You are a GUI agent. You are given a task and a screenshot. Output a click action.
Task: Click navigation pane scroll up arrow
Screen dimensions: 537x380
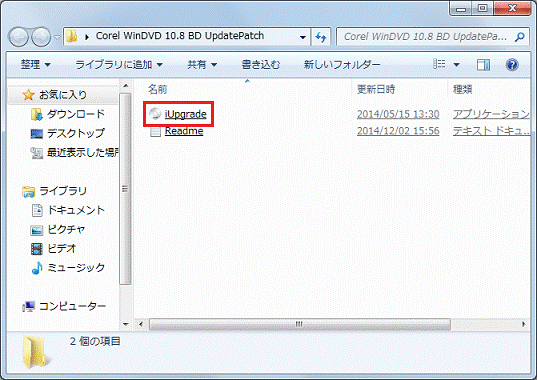pos(126,86)
